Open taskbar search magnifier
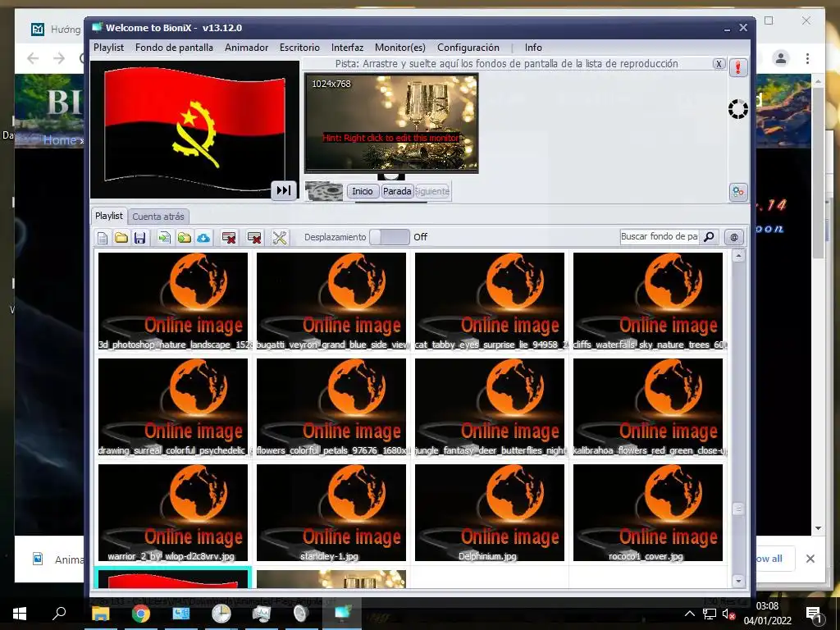The height and width of the screenshot is (630, 840). 59,613
